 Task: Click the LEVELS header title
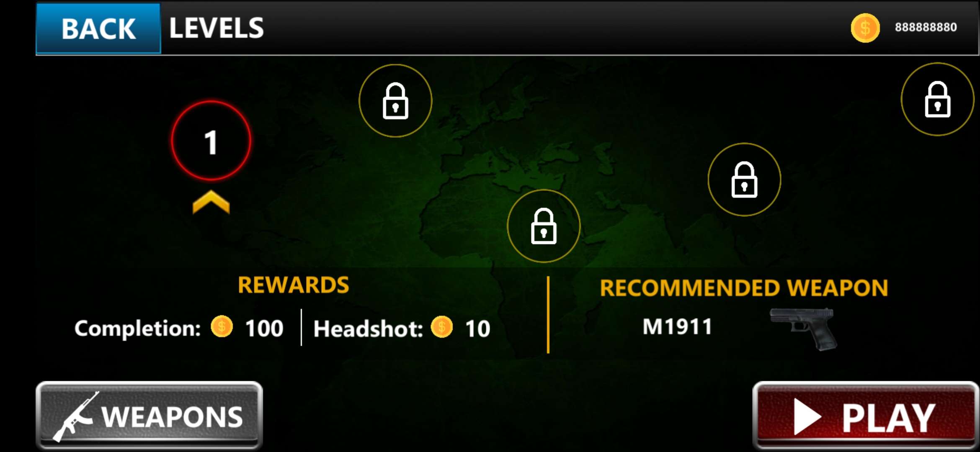tap(217, 28)
